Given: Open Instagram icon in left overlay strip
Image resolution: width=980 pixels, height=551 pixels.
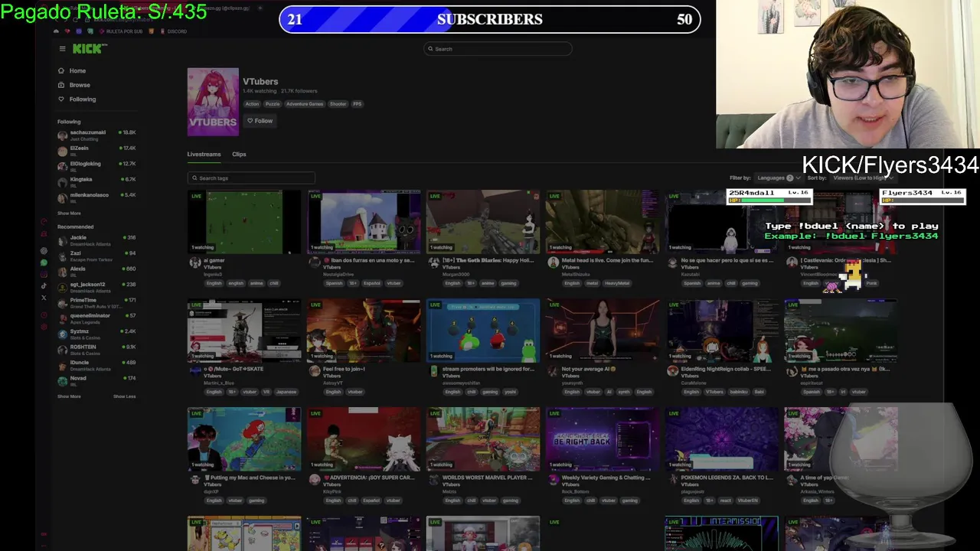Looking at the screenshot, I should tap(44, 274).
